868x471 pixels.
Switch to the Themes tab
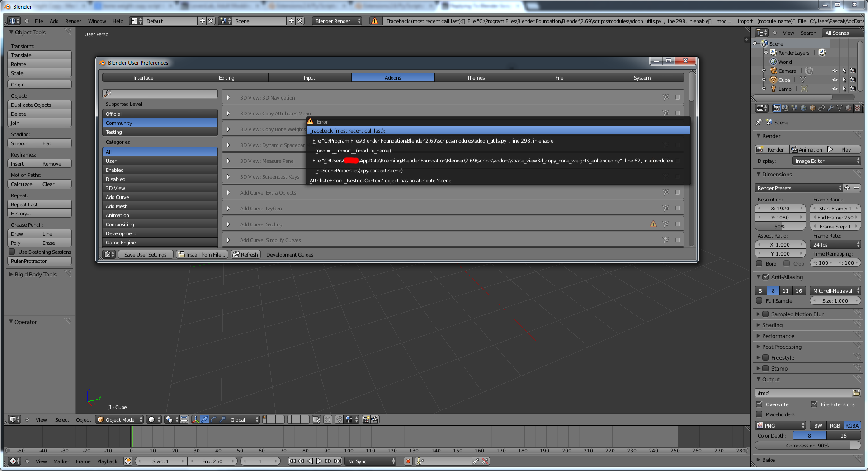(x=476, y=77)
